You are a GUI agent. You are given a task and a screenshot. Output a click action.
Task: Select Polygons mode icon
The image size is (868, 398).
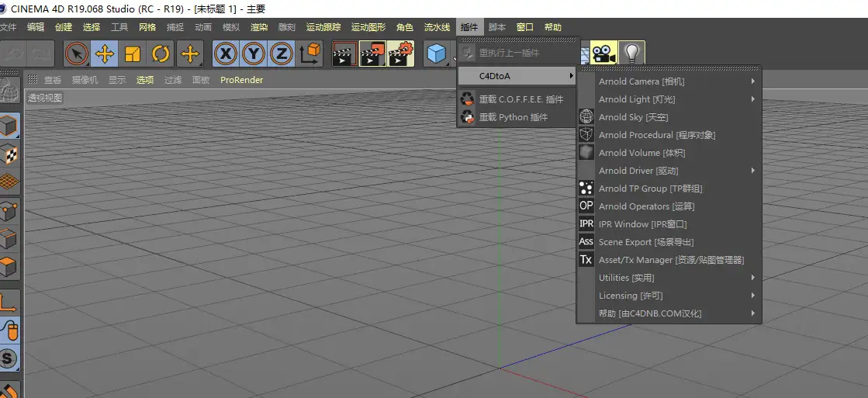click(x=10, y=267)
